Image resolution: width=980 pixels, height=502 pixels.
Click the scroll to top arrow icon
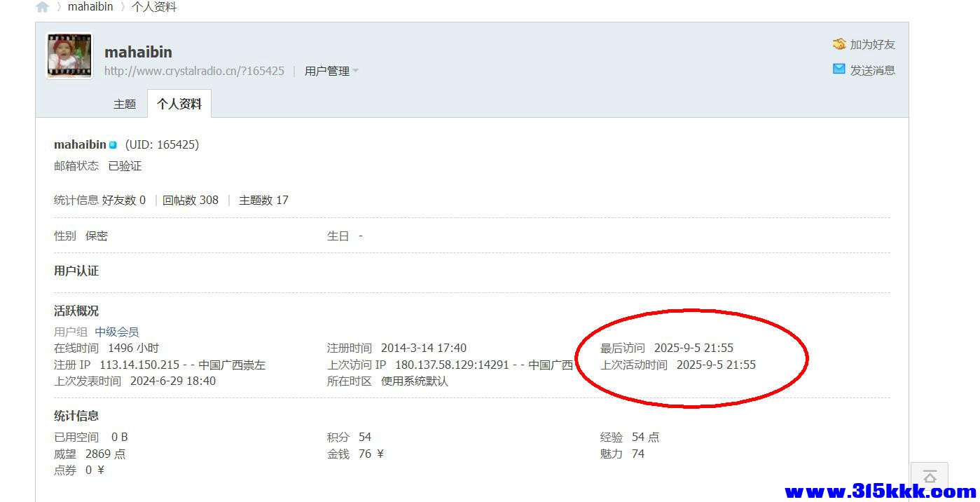pyautogui.click(x=930, y=477)
